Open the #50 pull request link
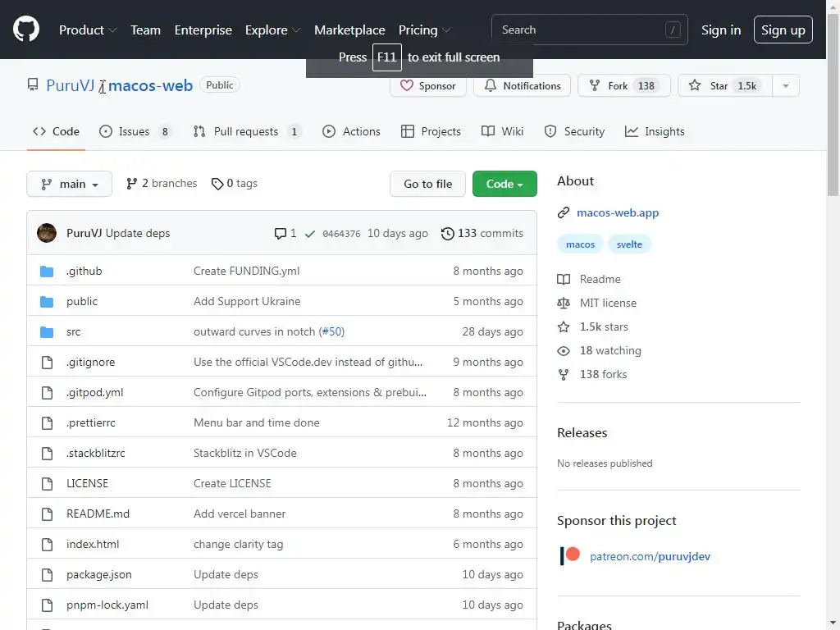840x630 pixels. click(x=331, y=331)
